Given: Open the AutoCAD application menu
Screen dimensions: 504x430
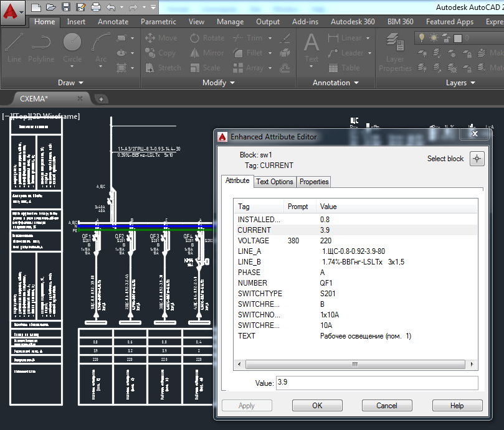Looking at the screenshot, I should (x=12, y=12).
